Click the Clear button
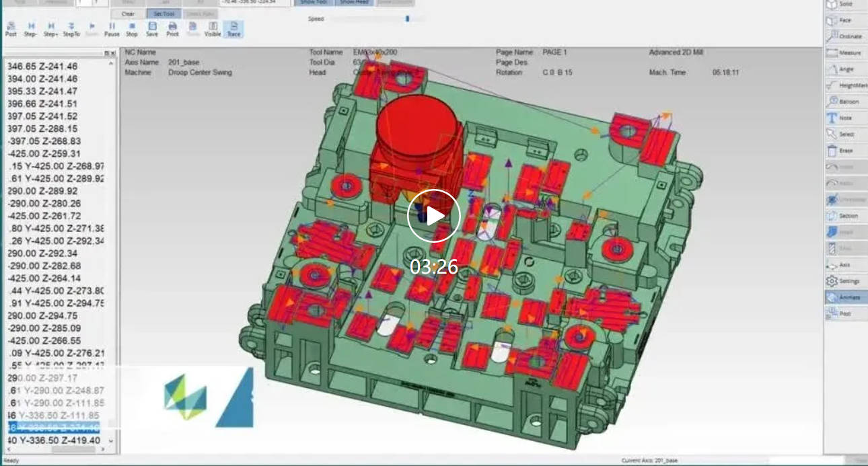The width and height of the screenshot is (868, 466). click(x=126, y=13)
